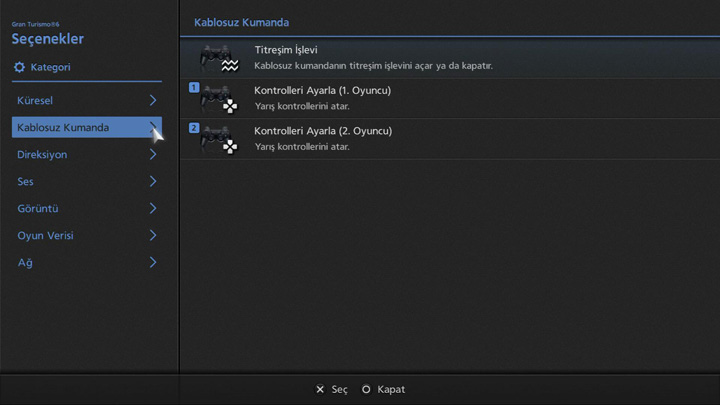Click the X icon beside Seç
Viewport: 720px width, 405px height.
tap(320, 389)
